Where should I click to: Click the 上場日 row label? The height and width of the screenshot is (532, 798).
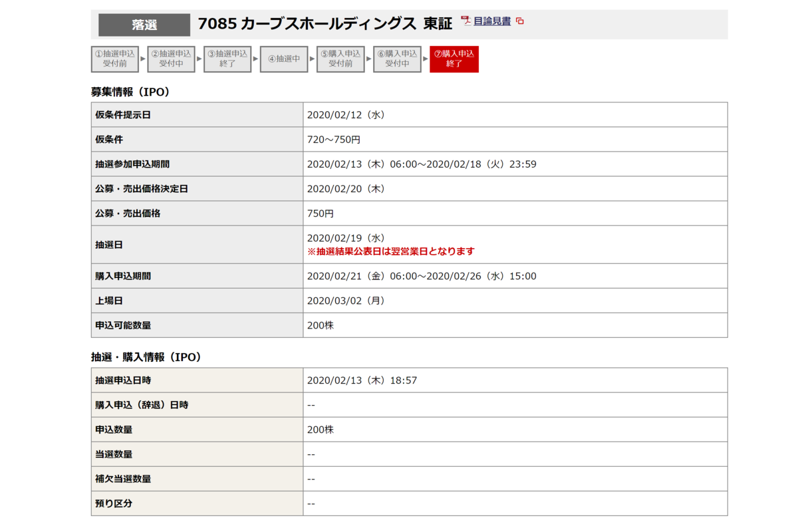pos(109,301)
